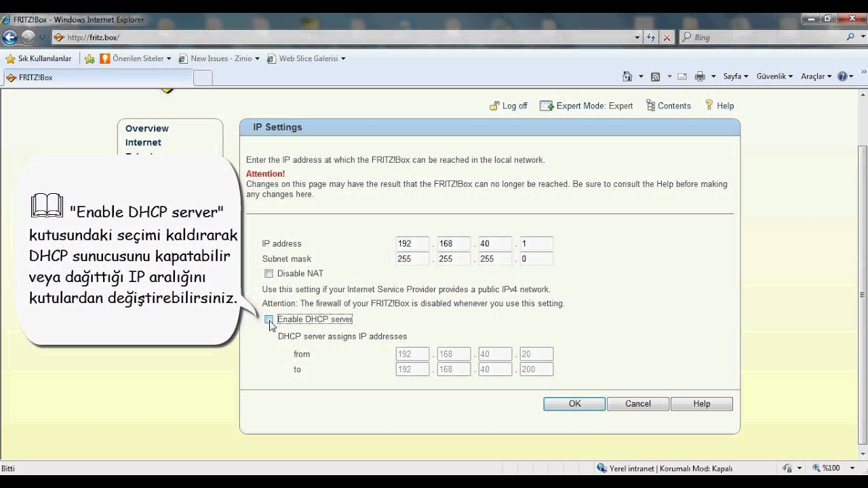This screenshot has width=868, height=488.
Task: Toggle the Enable DHCP server checkbox
Action: click(269, 319)
